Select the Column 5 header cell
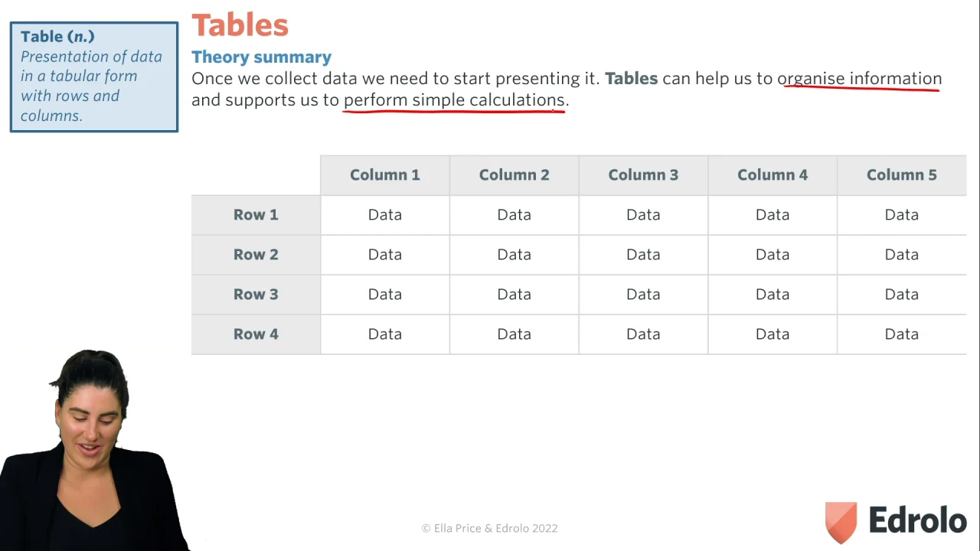Viewport: 980px width, 551px height. pyautogui.click(x=901, y=175)
